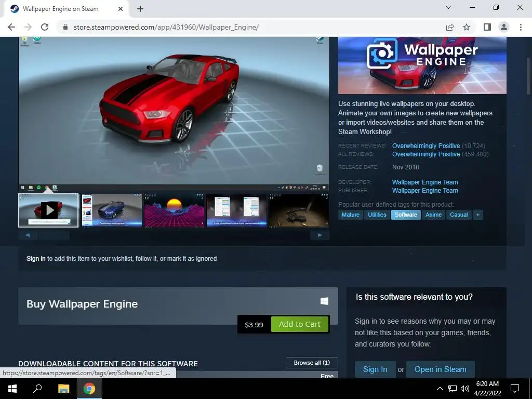The height and width of the screenshot is (399, 532).
Task: Open the browser side panel icon
Action: (487, 27)
